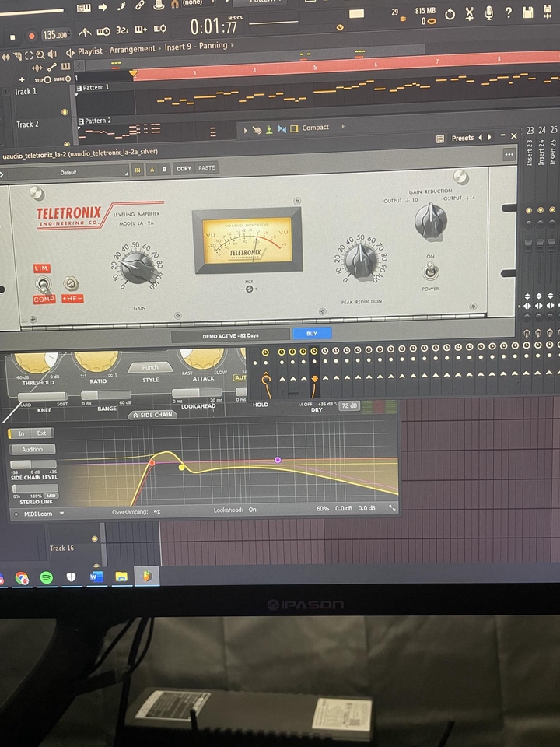The width and height of the screenshot is (560, 747).
Task: Open the undo history icon
Action: 450,14
